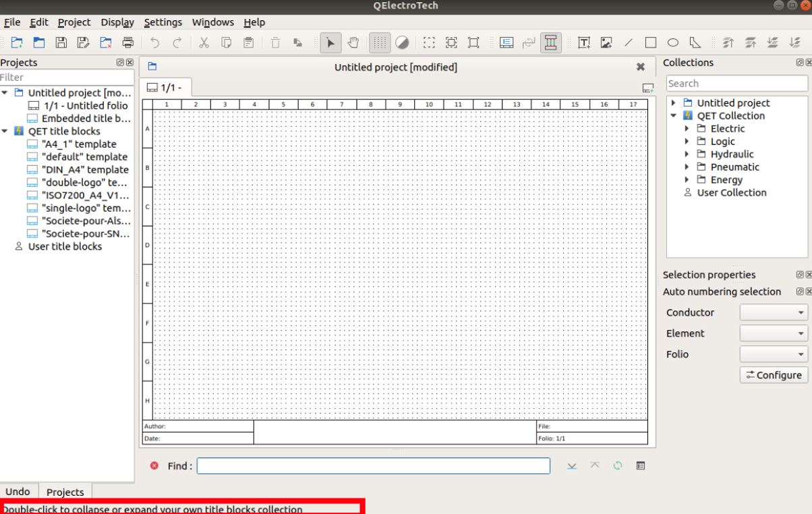Open the Help menu
This screenshot has height=514, width=812.
(x=254, y=22)
